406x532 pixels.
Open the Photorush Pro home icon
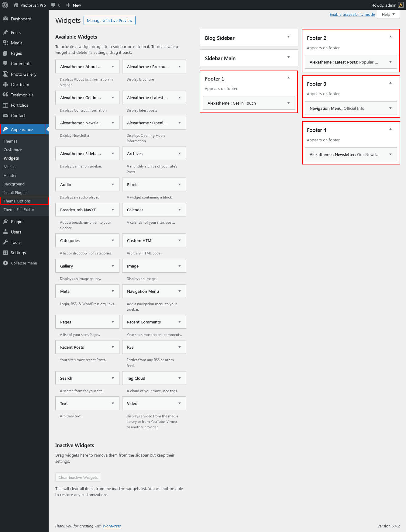coord(16,5)
